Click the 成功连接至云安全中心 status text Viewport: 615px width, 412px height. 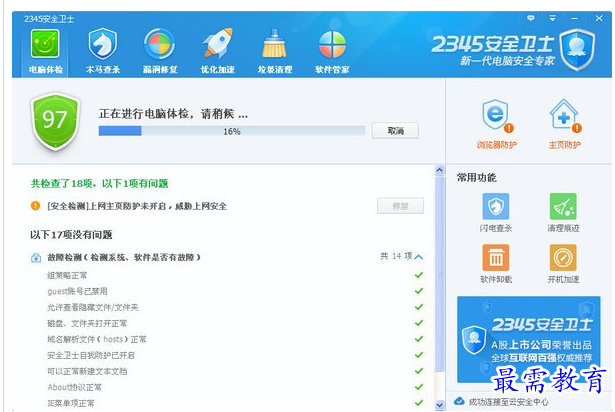pos(508,402)
